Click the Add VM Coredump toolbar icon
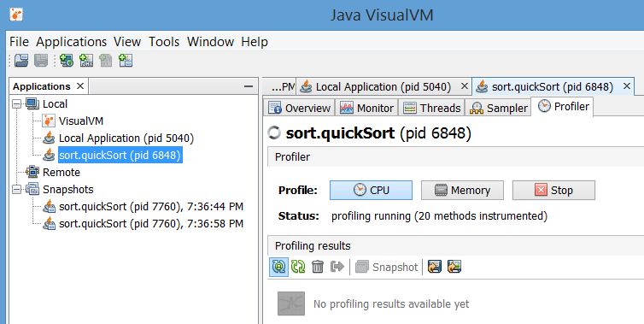Screen dimensions: 644x324 pyautogui.click(x=126, y=61)
